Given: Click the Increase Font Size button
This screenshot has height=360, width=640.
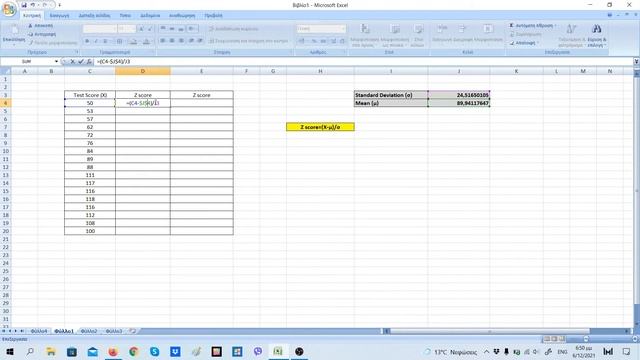Looking at the screenshot, I should click(141, 29).
